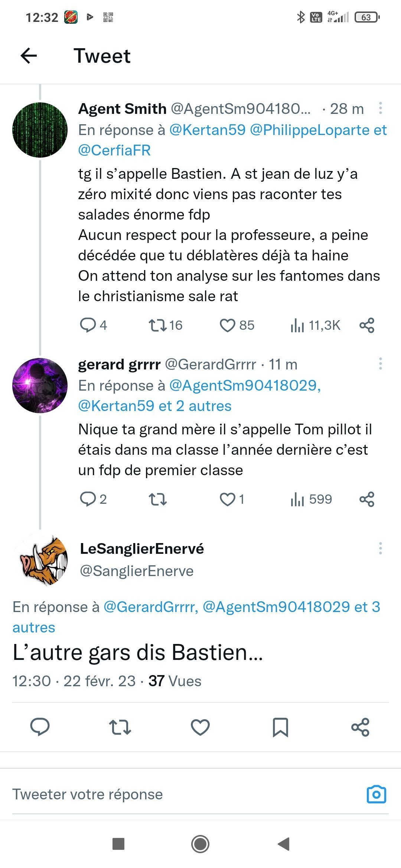
Task: Open the @CerfiaFR mention link
Action: coord(114,150)
